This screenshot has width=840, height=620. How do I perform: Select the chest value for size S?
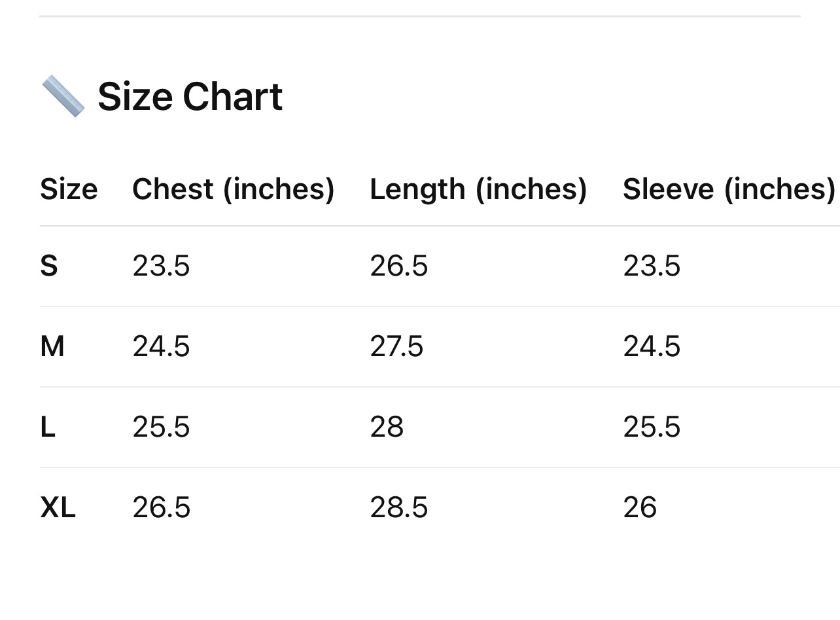161,266
